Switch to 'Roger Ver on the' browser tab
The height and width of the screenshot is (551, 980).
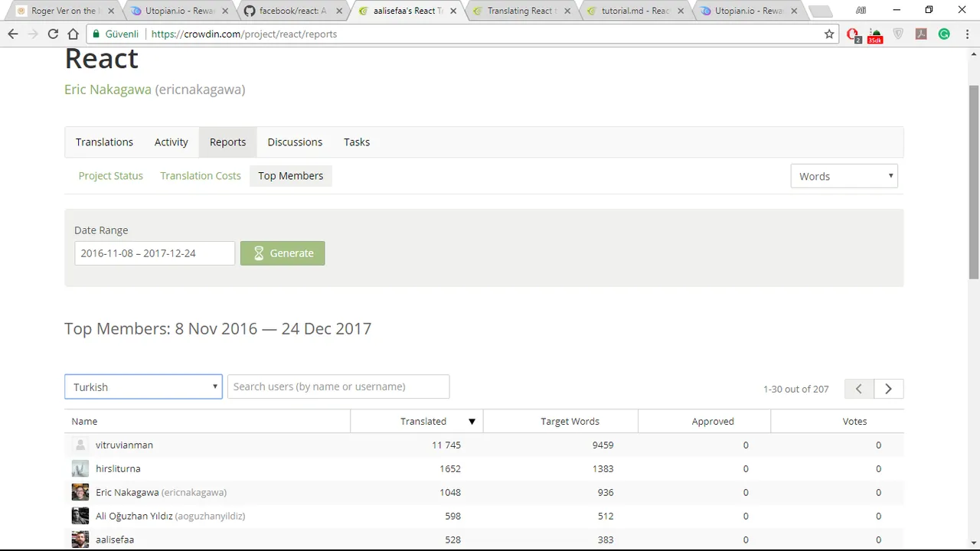point(65,11)
